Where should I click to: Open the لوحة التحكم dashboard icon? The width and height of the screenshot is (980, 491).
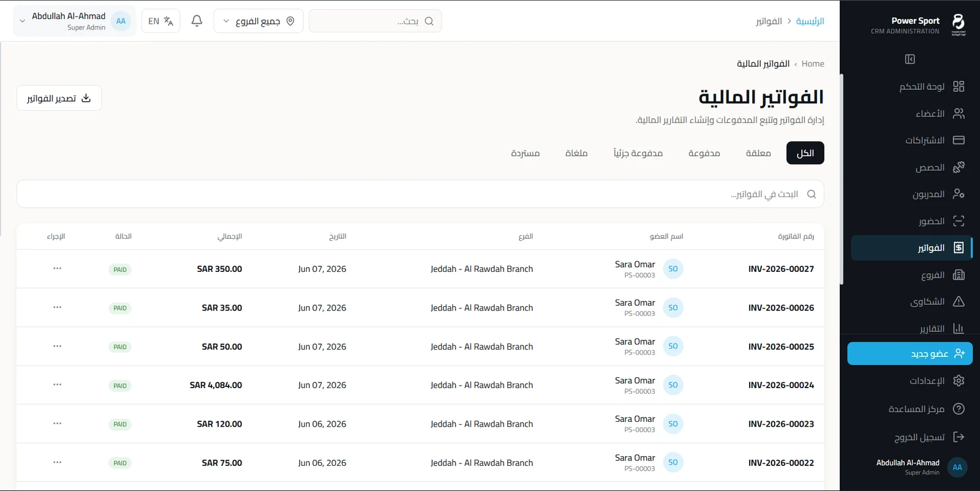click(x=959, y=86)
